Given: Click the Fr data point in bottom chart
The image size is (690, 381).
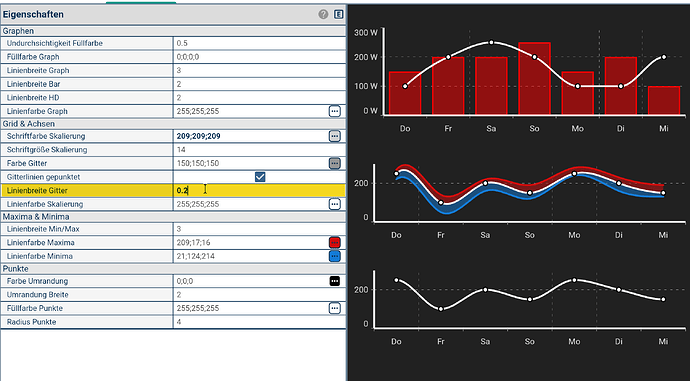Looking at the screenshot, I should tap(441, 309).
